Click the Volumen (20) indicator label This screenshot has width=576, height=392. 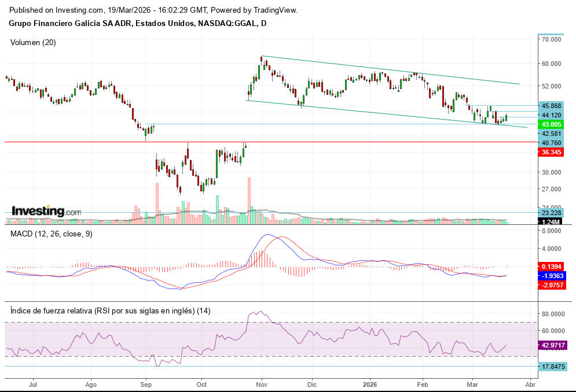34,42
